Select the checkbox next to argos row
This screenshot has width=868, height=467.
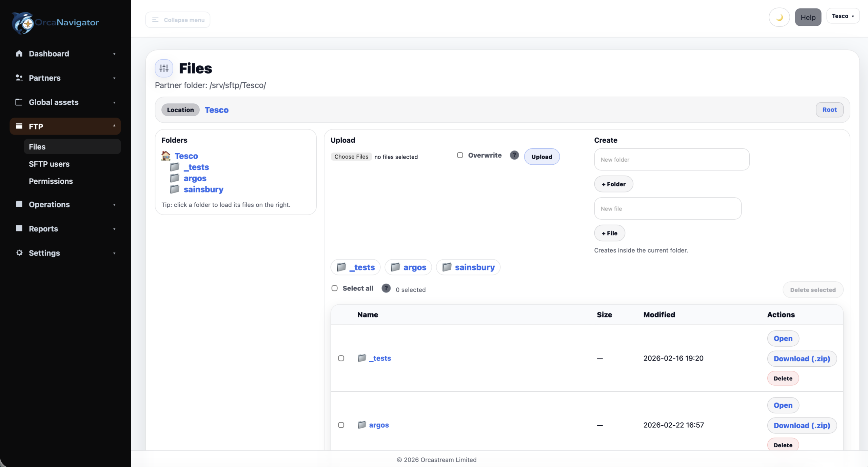click(341, 425)
